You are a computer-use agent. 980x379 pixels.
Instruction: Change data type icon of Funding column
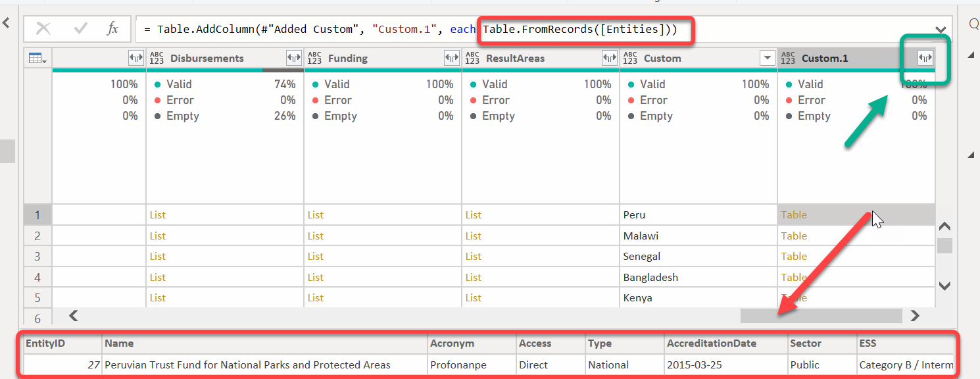[x=315, y=58]
